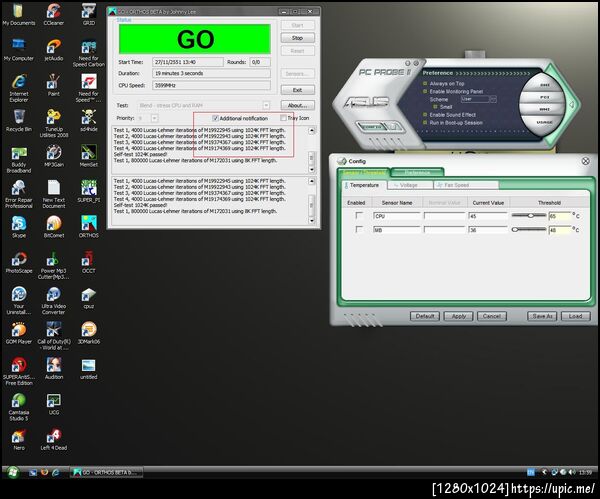Click the Load button in Config
600x499 pixels.
(576, 316)
